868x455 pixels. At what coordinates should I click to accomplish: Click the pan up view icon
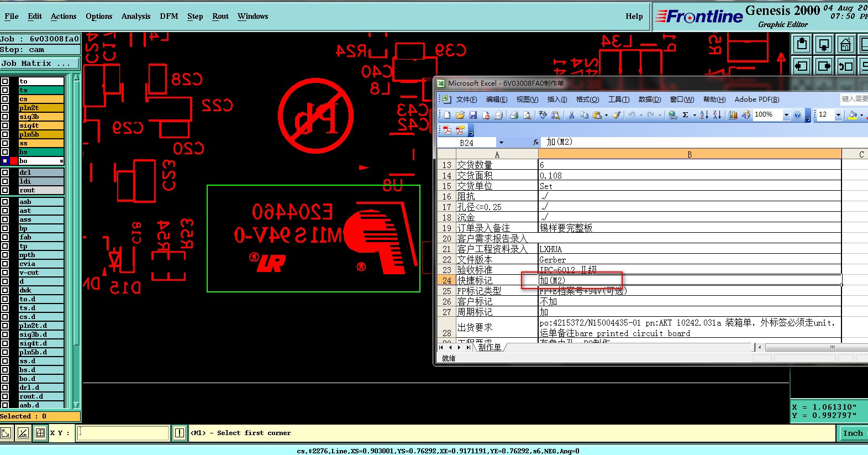point(802,44)
